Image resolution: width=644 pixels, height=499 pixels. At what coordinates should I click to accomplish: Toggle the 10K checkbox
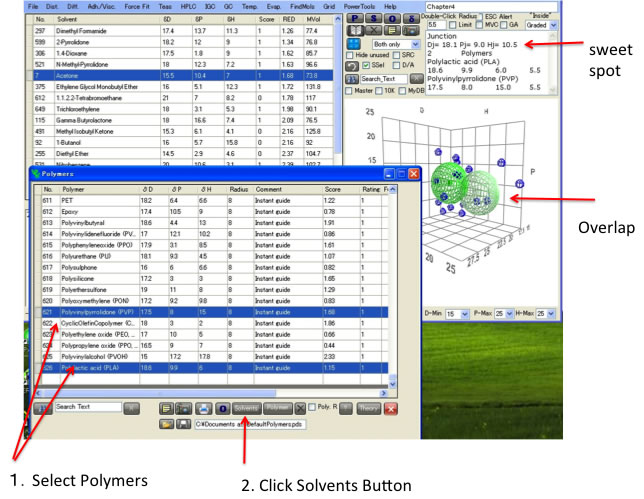pyautogui.click(x=379, y=91)
